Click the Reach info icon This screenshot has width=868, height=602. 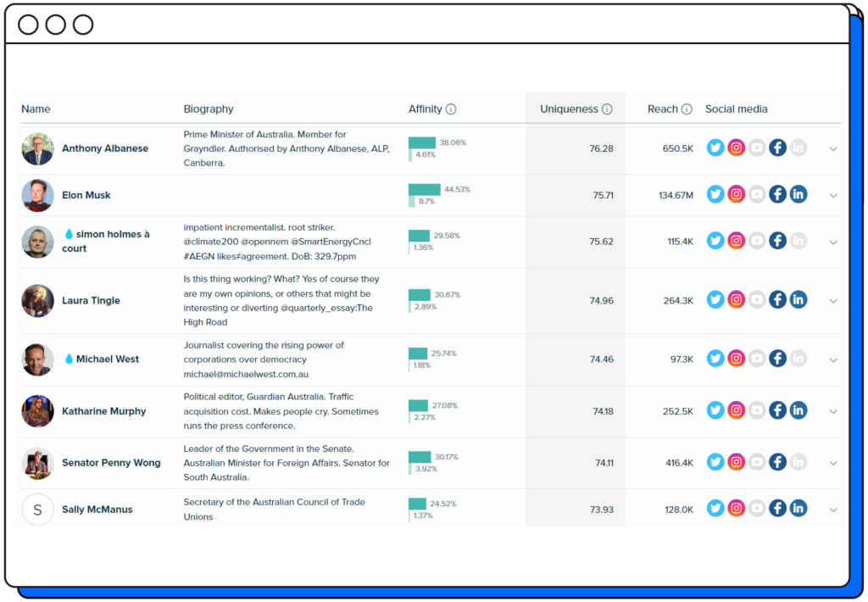(x=687, y=109)
